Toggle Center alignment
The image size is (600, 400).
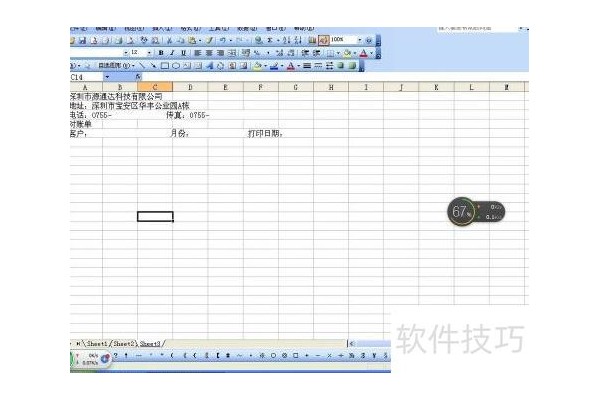[209, 53]
